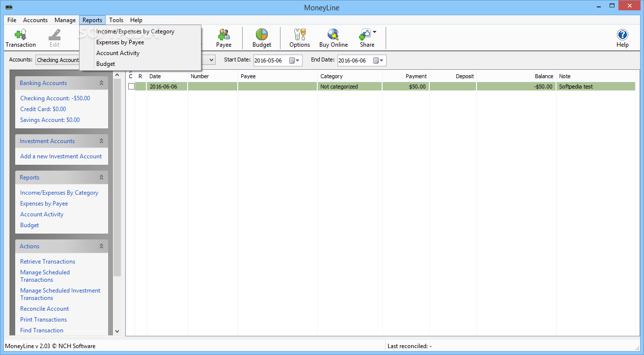Screen dimensions: 644x355
Task: Click Manage Scheduled Investment Transactions link
Action: click(x=60, y=294)
